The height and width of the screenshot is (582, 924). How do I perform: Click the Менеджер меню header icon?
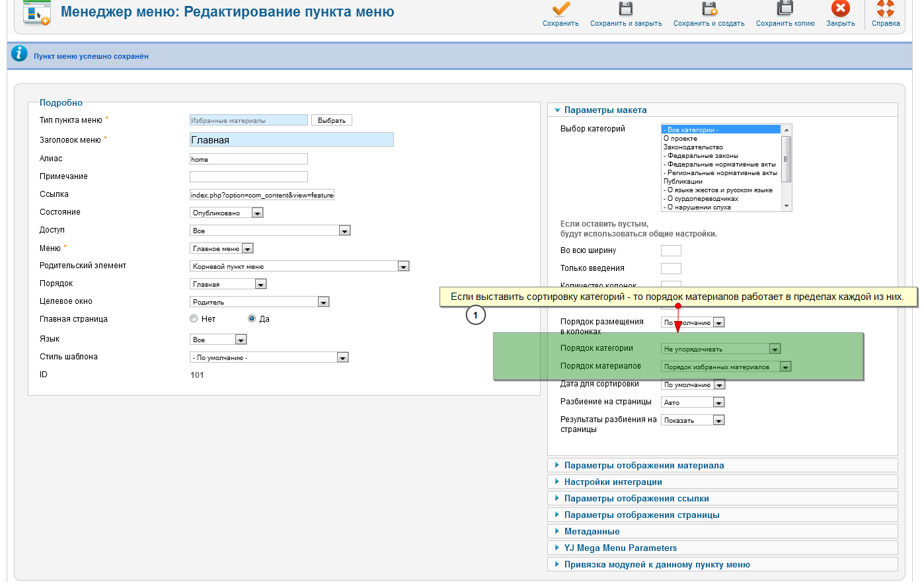coord(36,13)
